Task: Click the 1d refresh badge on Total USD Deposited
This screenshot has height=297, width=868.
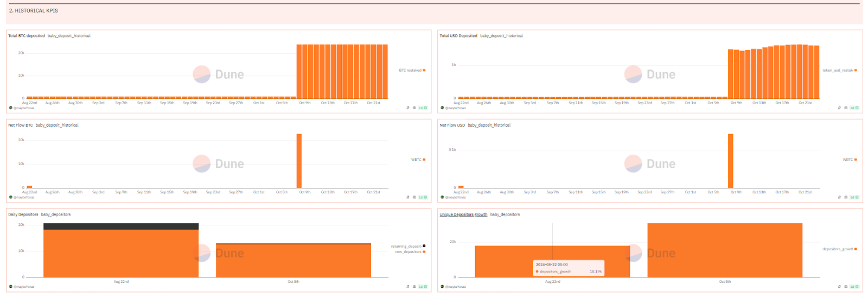Action: click(x=854, y=108)
